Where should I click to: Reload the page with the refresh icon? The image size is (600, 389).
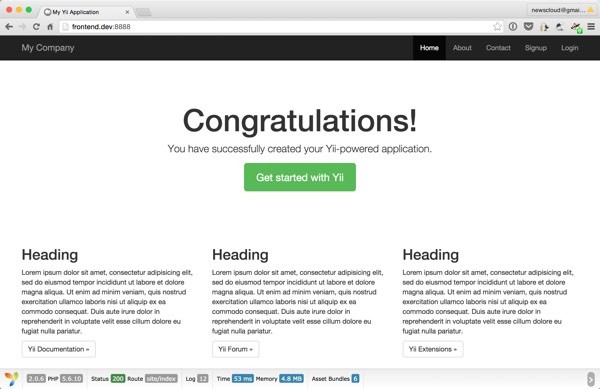pos(36,27)
